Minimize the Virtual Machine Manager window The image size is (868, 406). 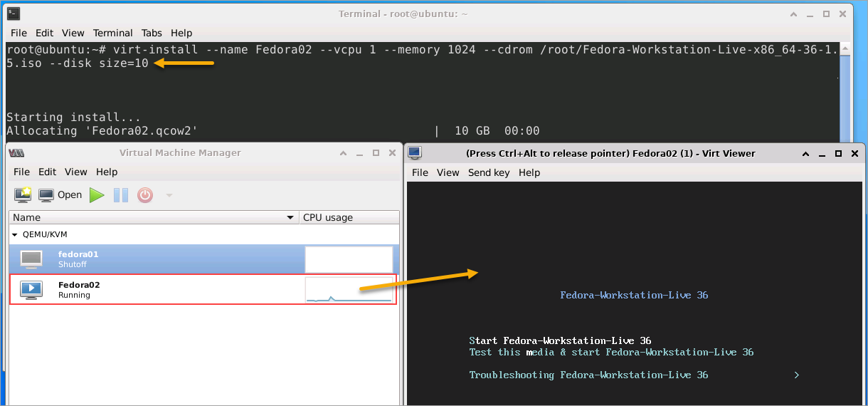tap(360, 152)
